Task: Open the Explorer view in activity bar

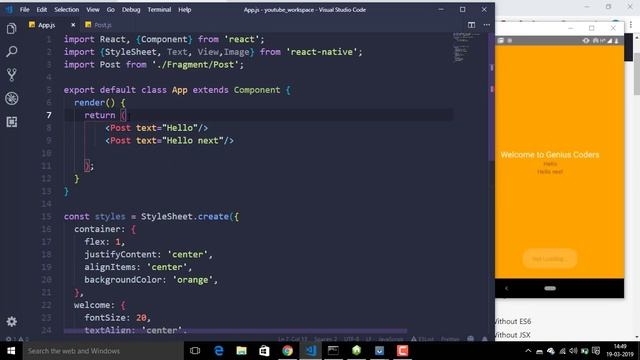Action: click(12, 29)
